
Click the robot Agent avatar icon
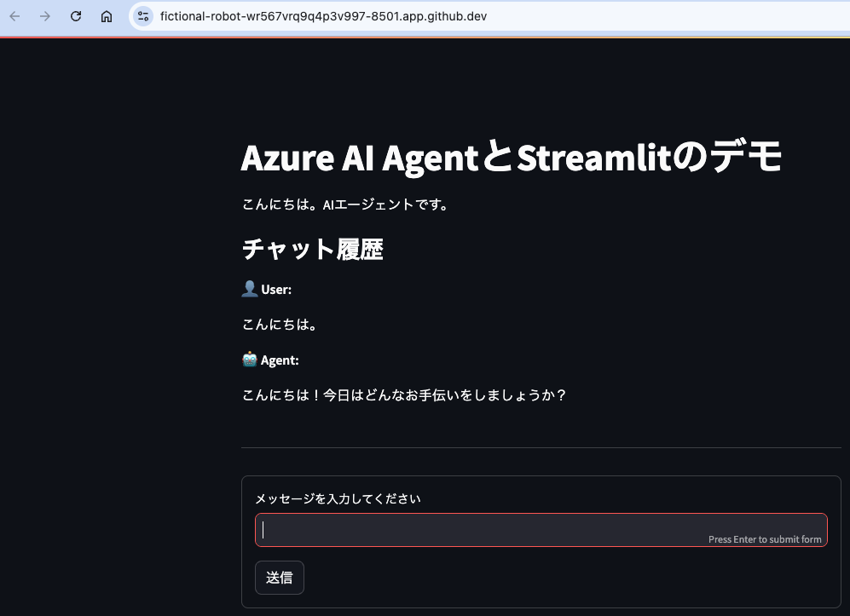click(x=248, y=358)
